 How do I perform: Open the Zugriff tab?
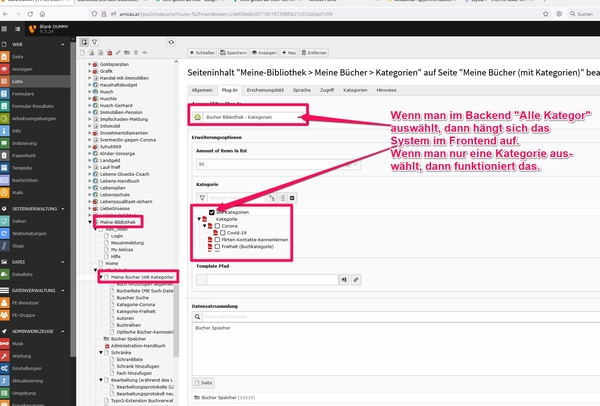click(327, 90)
